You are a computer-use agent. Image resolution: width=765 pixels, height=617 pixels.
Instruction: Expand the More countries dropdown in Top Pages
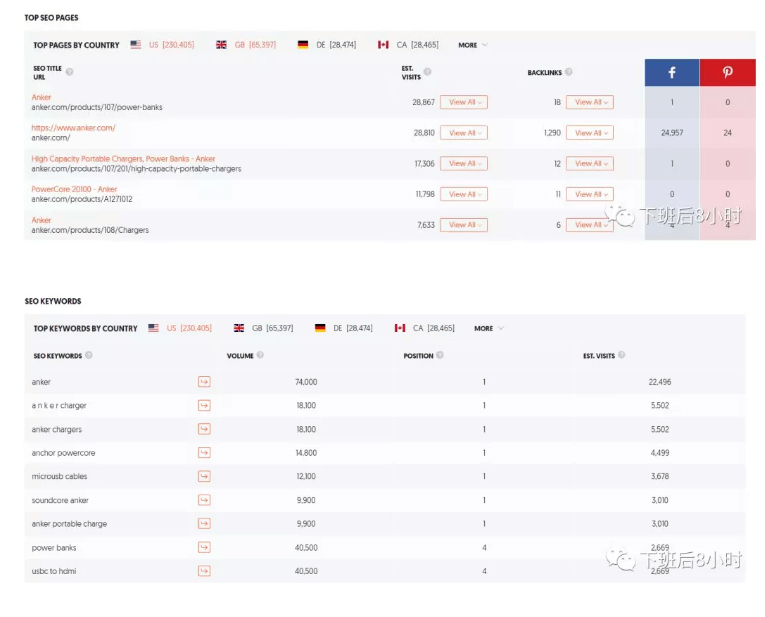click(x=472, y=45)
